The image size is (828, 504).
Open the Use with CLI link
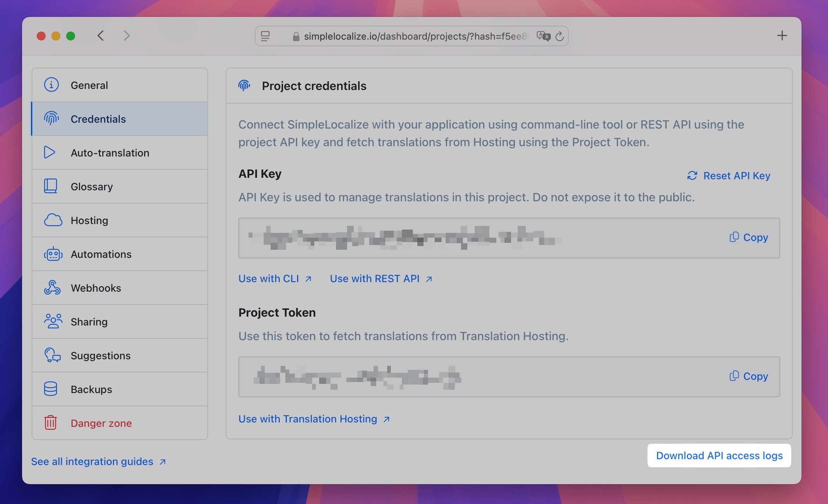tap(275, 278)
